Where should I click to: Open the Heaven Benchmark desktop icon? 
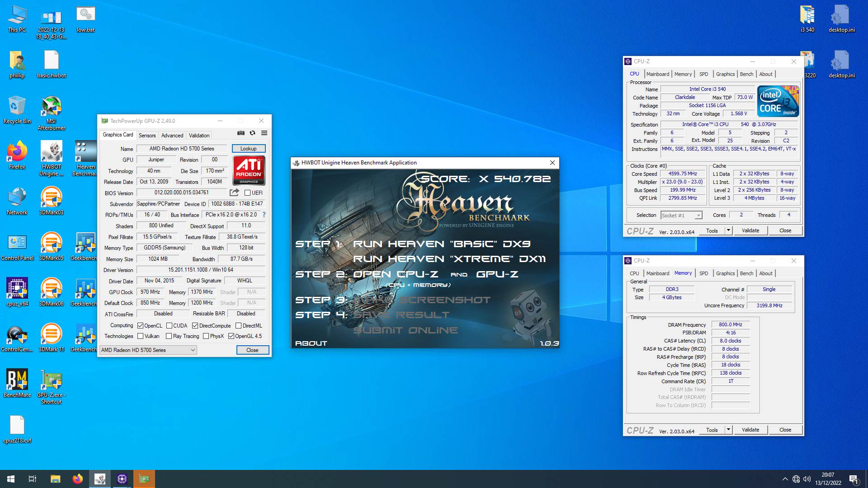tap(85, 159)
